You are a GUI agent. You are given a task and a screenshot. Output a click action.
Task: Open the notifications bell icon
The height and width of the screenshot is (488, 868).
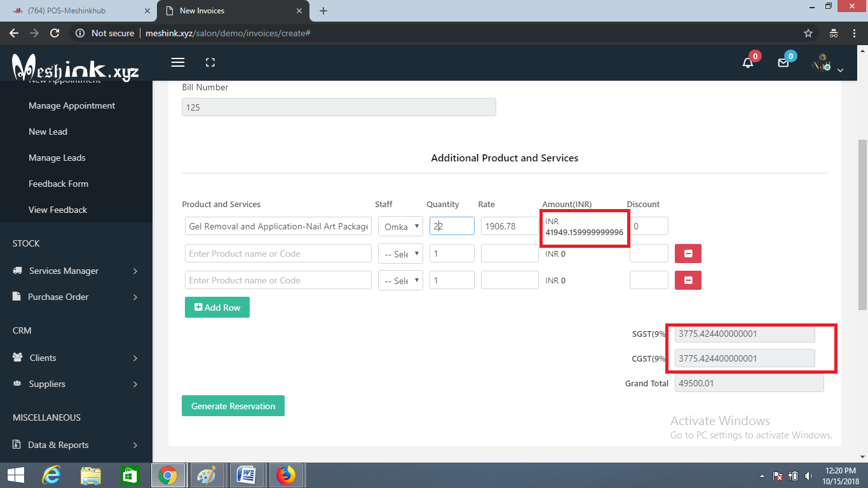click(x=748, y=62)
